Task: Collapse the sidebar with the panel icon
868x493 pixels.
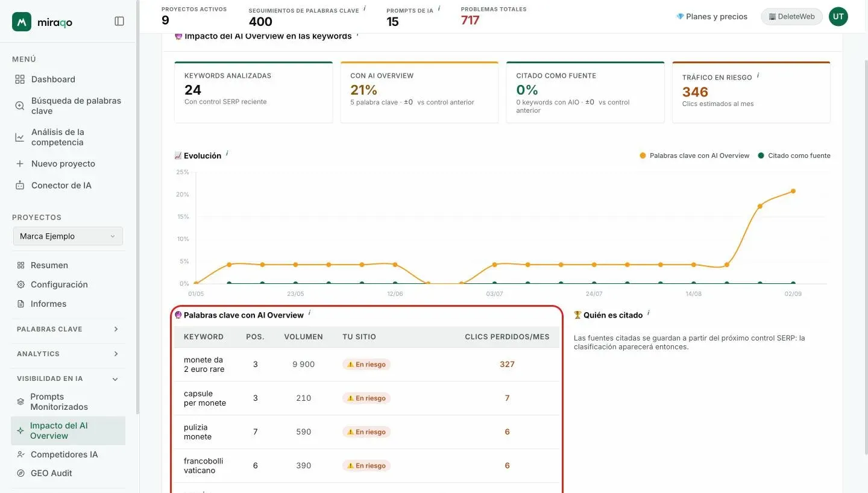Action: point(119,21)
